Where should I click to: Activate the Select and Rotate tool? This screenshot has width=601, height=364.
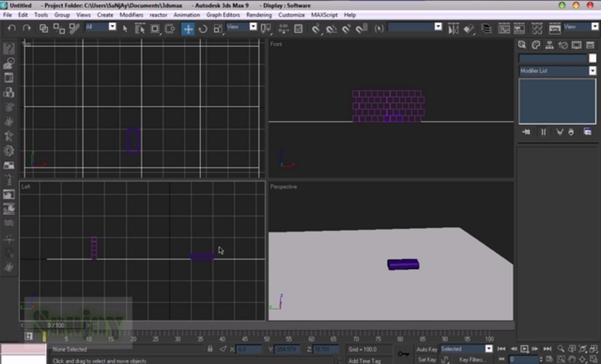pos(203,29)
